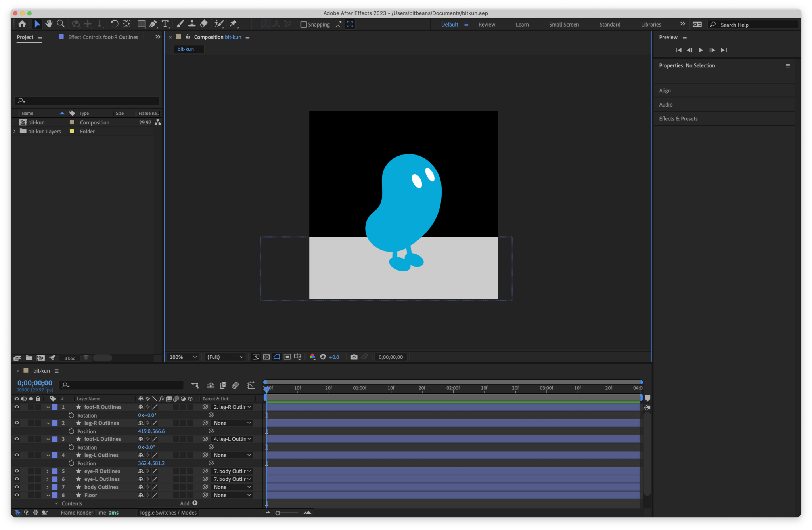Select the Brush tool
812x530 pixels.
click(x=180, y=24)
